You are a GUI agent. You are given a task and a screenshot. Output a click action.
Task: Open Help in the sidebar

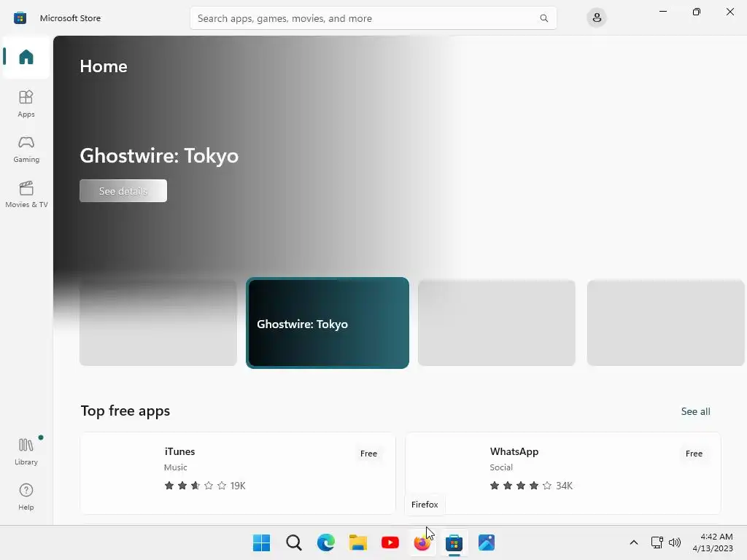tap(26, 497)
